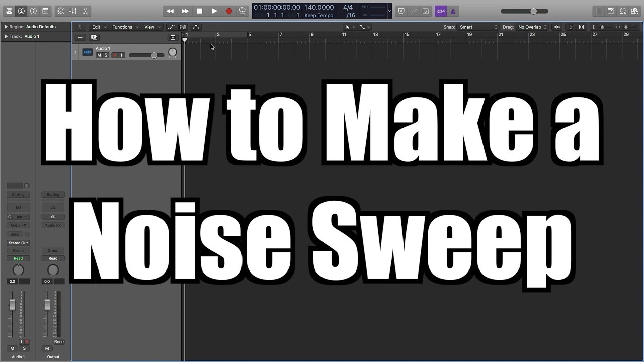Image resolution: width=644 pixels, height=362 pixels.
Task: Open the Functions menu
Action: (x=125, y=27)
